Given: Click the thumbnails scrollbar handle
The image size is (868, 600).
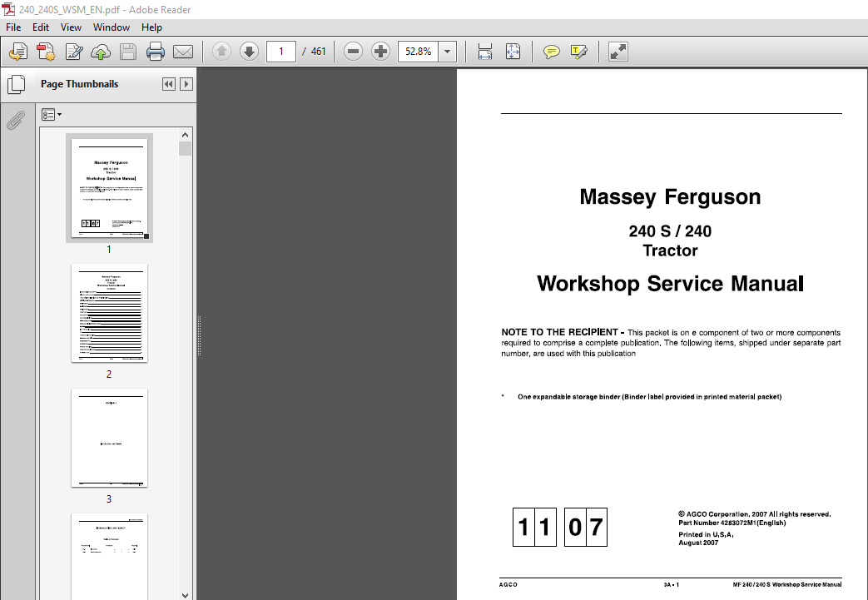Looking at the screenshot, I should 185,148.
